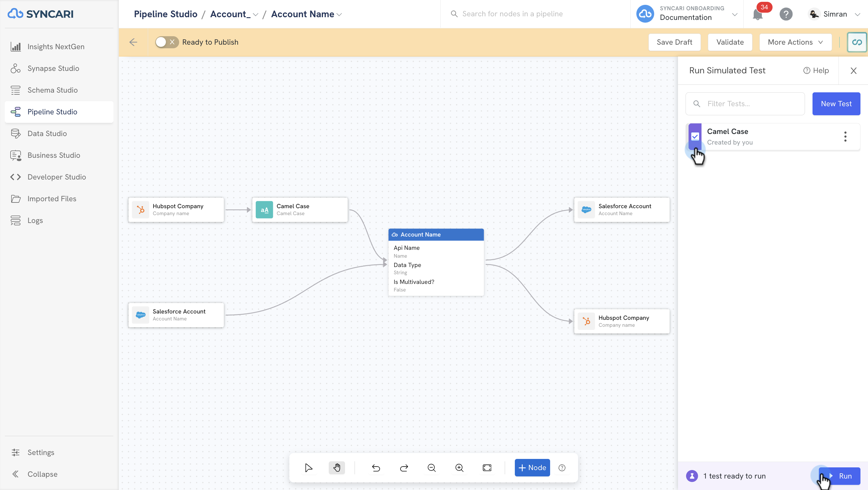Select the Camel Case test title
Viewport: 868px width, 490px height.
(x=727, y=132)
